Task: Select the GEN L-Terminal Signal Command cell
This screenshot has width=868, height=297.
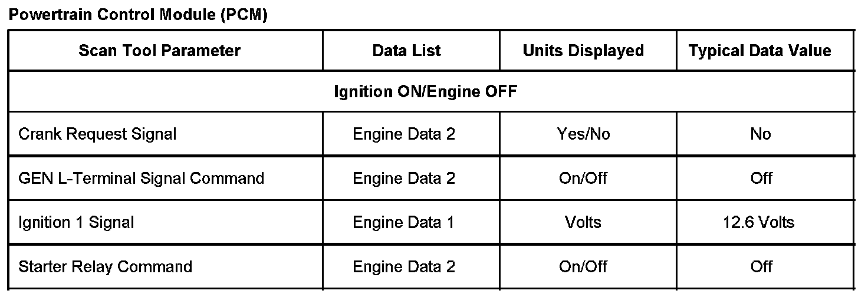Action: (x=142, y=178)
